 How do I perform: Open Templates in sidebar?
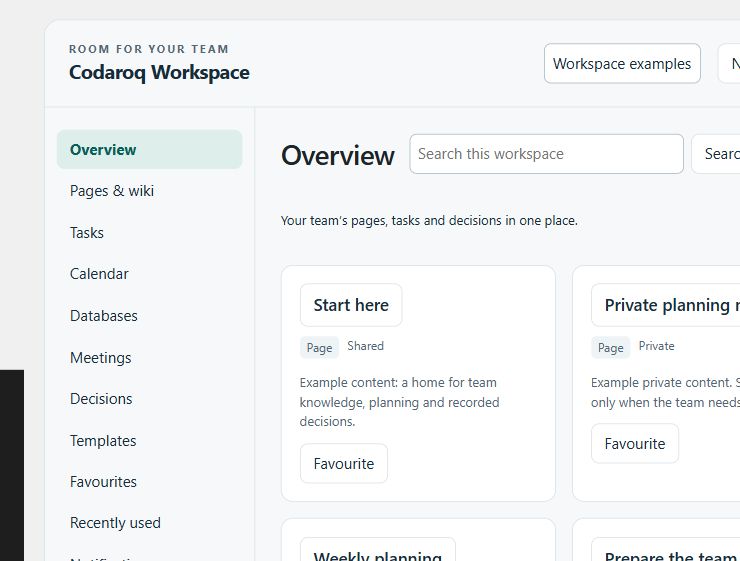(x=150, y=441)
